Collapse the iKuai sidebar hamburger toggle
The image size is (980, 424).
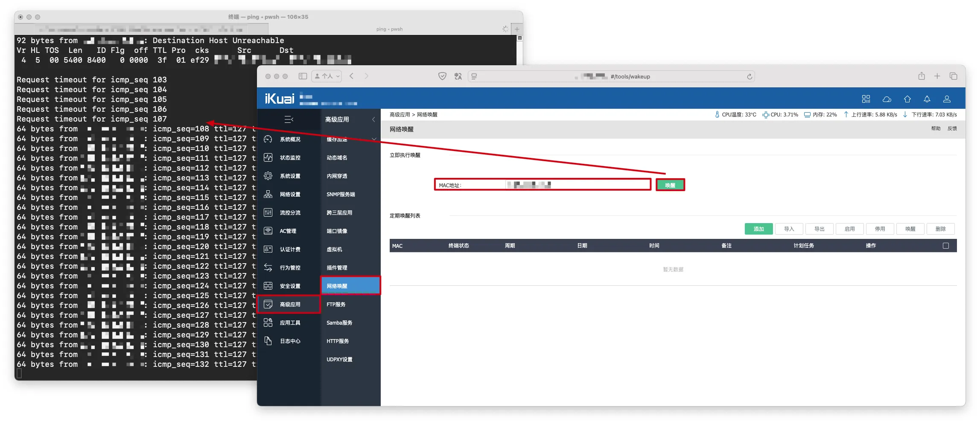pos(289,119)
